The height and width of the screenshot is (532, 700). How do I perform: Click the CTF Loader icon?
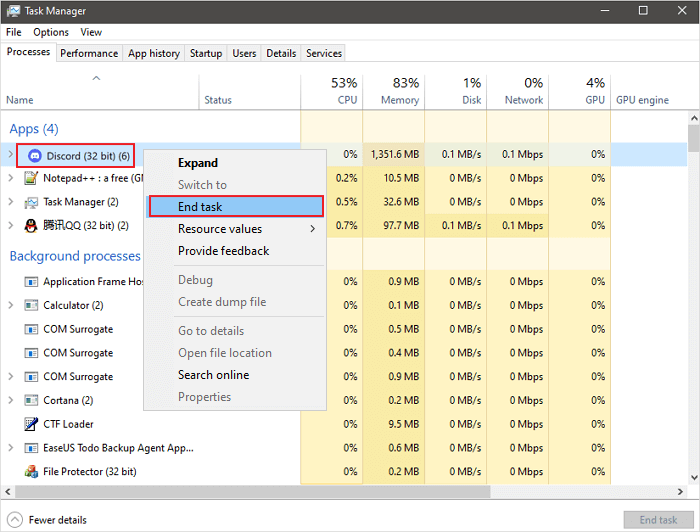(x=31, y=424)
